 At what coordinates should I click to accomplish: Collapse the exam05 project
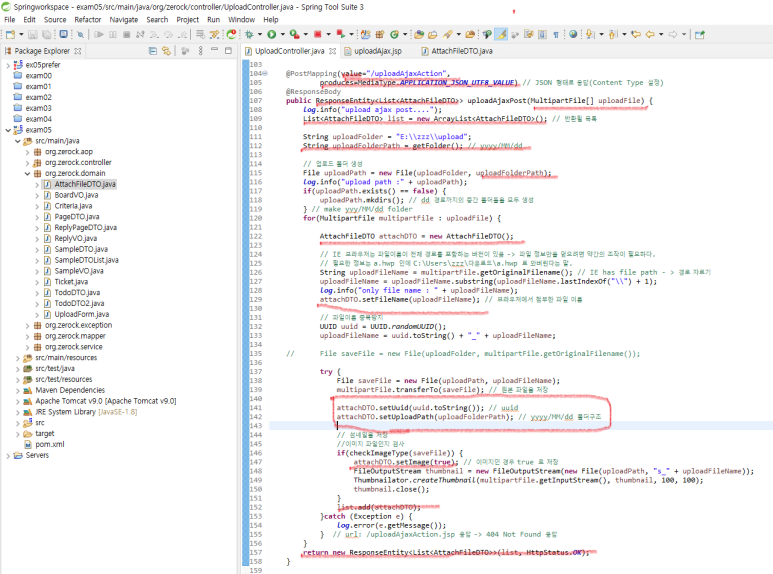click(x=8, y=130)
